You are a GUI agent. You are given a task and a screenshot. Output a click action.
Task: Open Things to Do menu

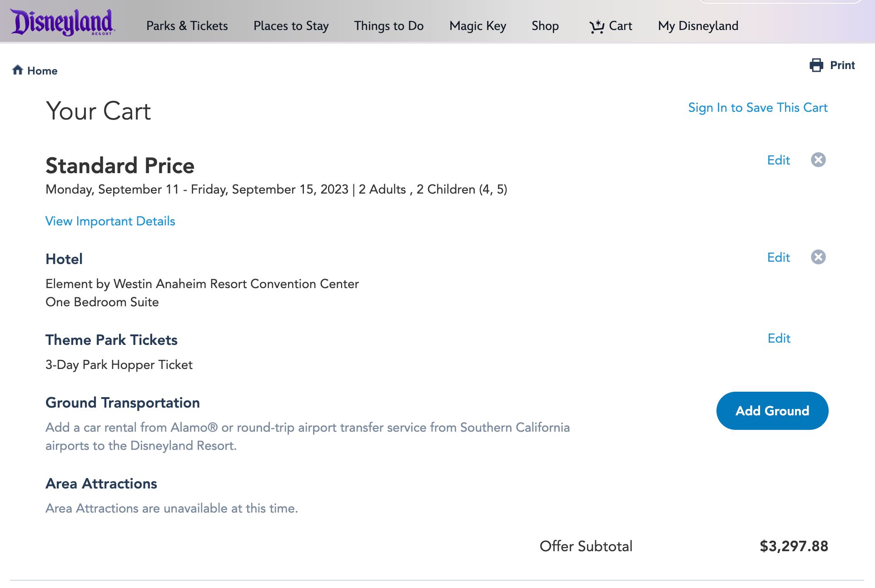pos(388,26)
